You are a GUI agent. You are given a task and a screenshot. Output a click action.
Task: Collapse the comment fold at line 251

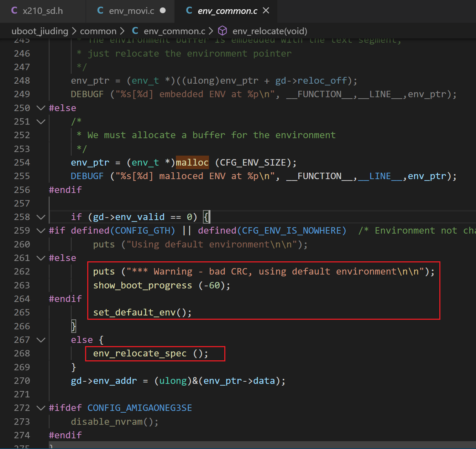coord(41,122)
